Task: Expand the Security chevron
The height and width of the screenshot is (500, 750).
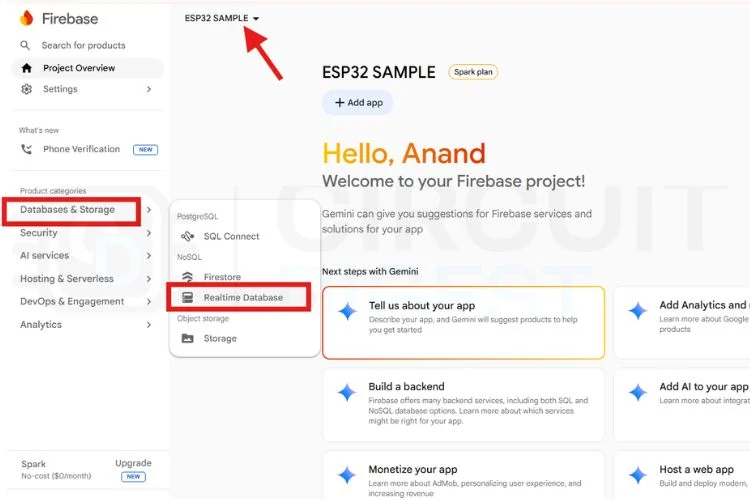Action: point(149,233)
